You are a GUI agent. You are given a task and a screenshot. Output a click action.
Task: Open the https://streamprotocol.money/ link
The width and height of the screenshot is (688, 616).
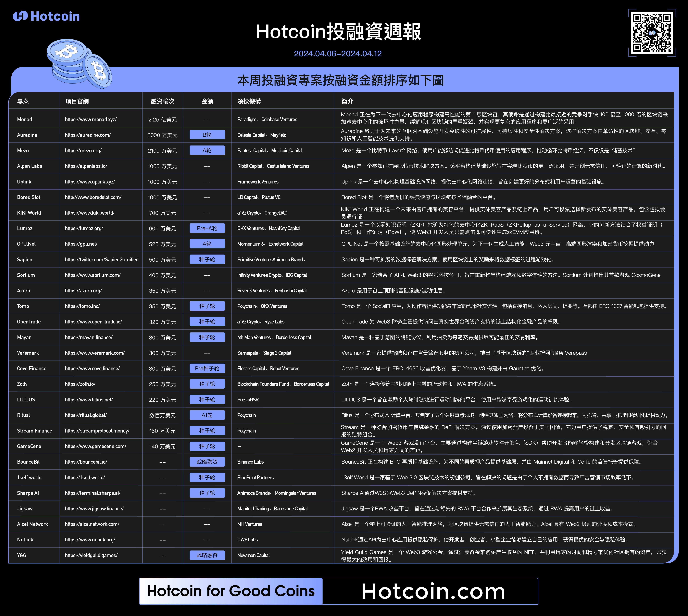(x=97, y=431)
